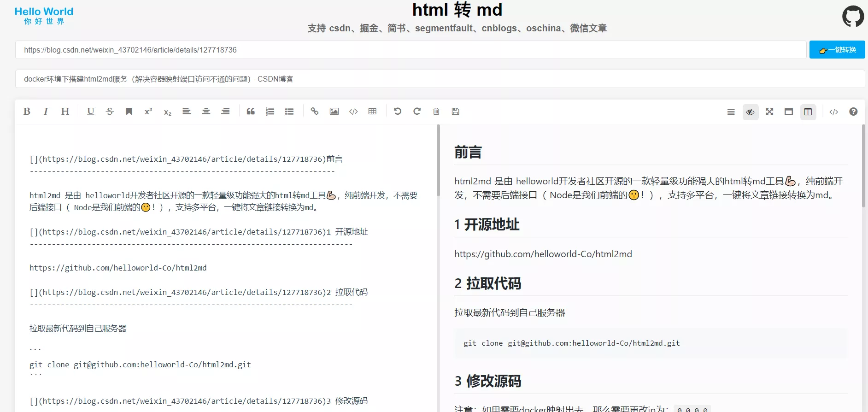The width and height of the screenshot is (868, 412).
Task: Apply bold formatting in the editor toolbar
Action: coord(27,112)
